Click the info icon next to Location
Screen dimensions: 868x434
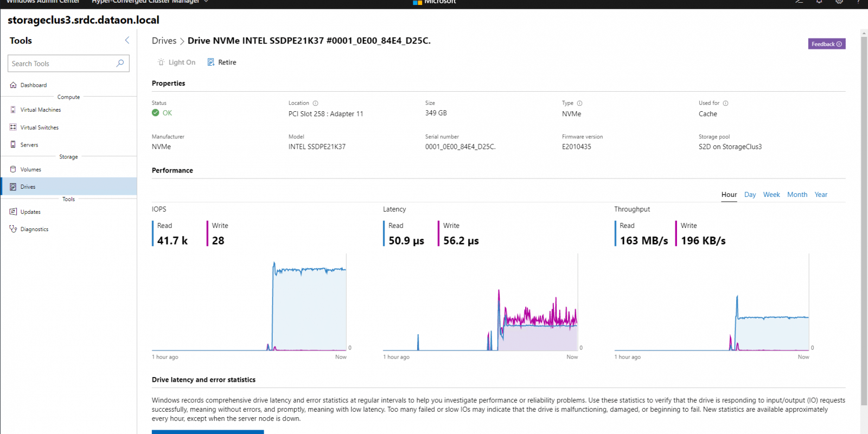(x=315, y=103)
